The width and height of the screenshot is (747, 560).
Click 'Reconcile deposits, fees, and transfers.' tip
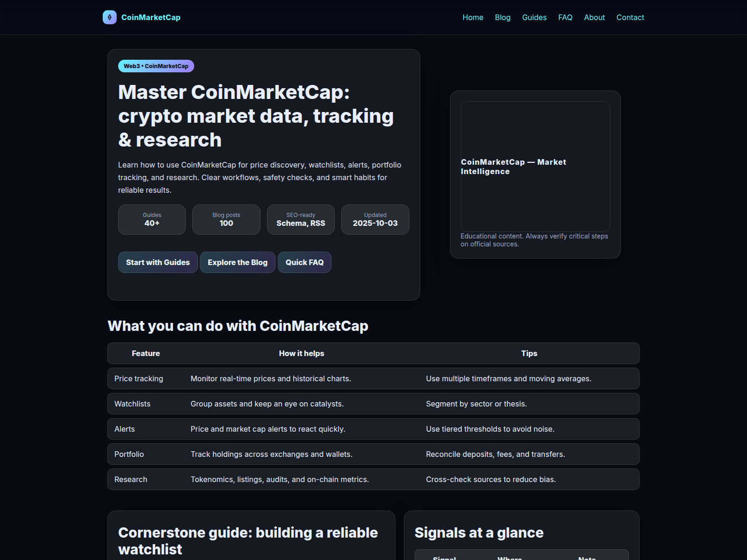point(495,454)
